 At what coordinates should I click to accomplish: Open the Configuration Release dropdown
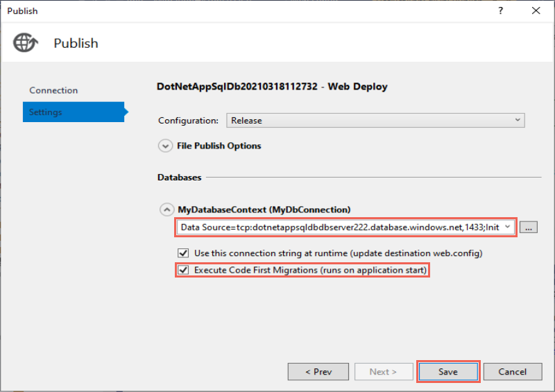tap(375, 121)
